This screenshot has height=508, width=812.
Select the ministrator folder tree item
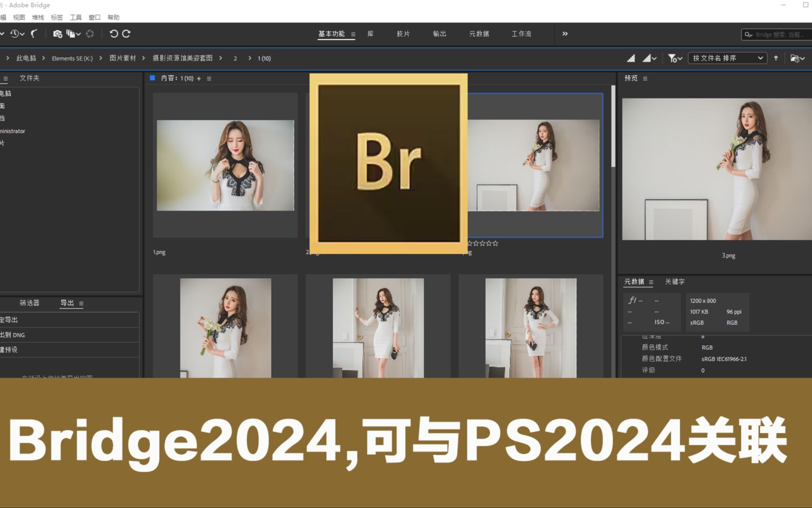pyautogui.click(x=12, y=131)
